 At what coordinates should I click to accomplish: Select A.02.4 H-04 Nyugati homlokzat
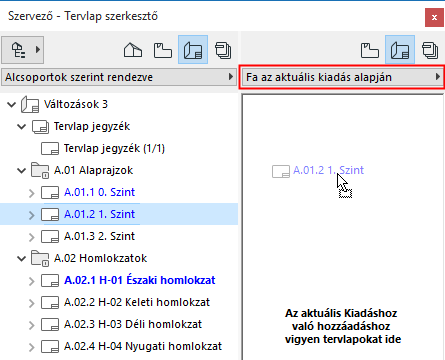coord(143,346)
